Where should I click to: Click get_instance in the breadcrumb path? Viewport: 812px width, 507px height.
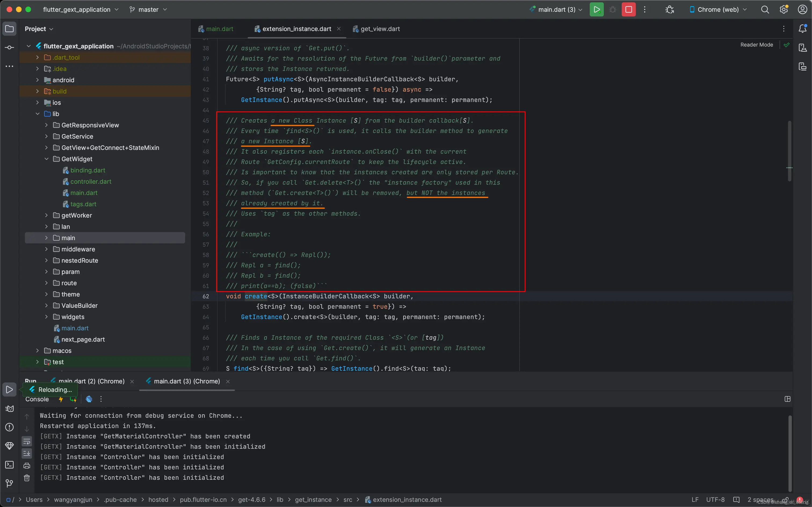pos(313,500)
